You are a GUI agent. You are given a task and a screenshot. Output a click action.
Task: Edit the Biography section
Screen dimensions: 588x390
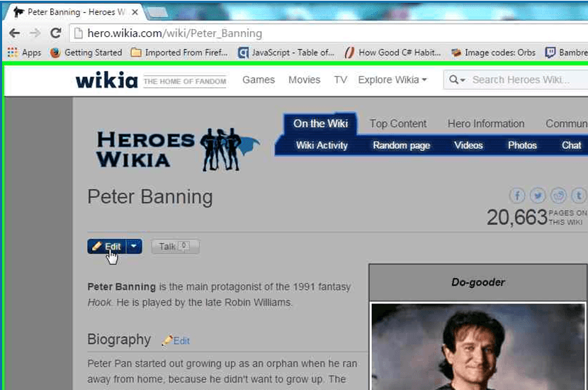[181, 341]
